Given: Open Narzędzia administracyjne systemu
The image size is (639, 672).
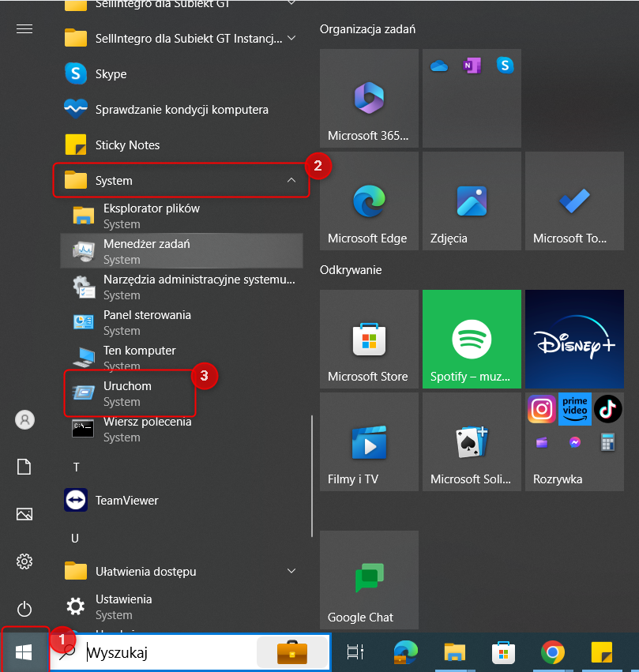Looking at the screenshot, I should 182,287.
